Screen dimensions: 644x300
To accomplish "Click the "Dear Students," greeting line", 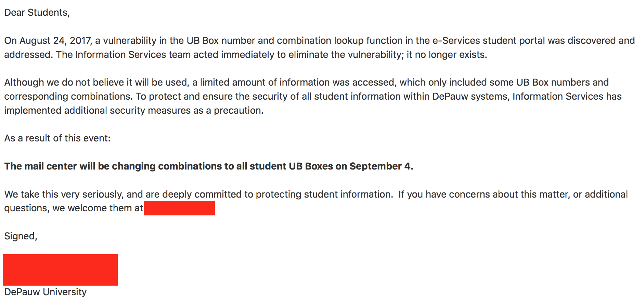I will click(37, 13).
